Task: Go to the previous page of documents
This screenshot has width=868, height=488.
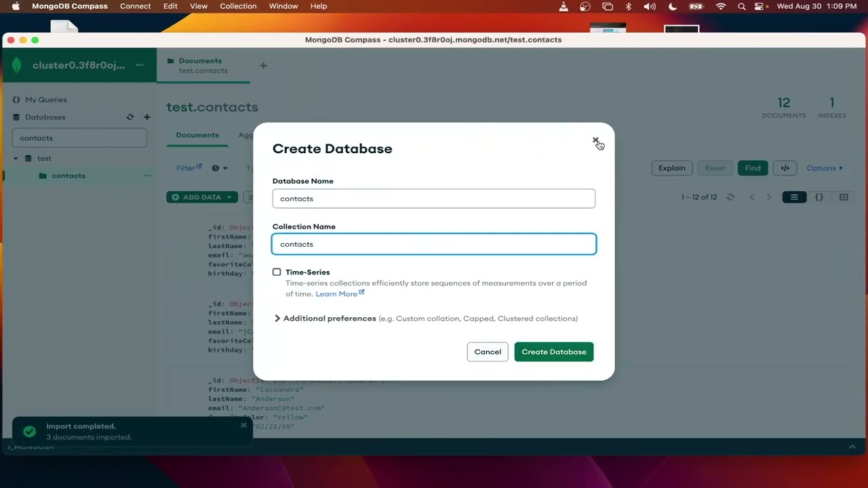Action: [x=751, y=197]
